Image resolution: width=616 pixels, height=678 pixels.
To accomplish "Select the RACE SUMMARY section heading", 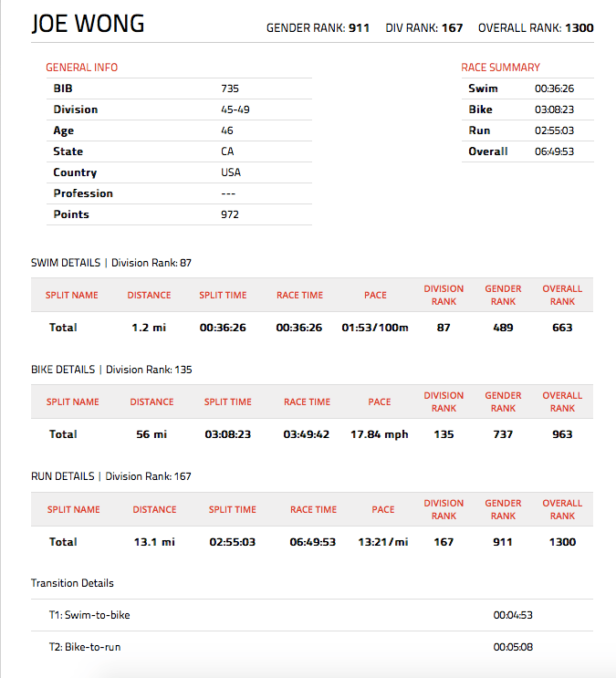I will click(500, 68).
